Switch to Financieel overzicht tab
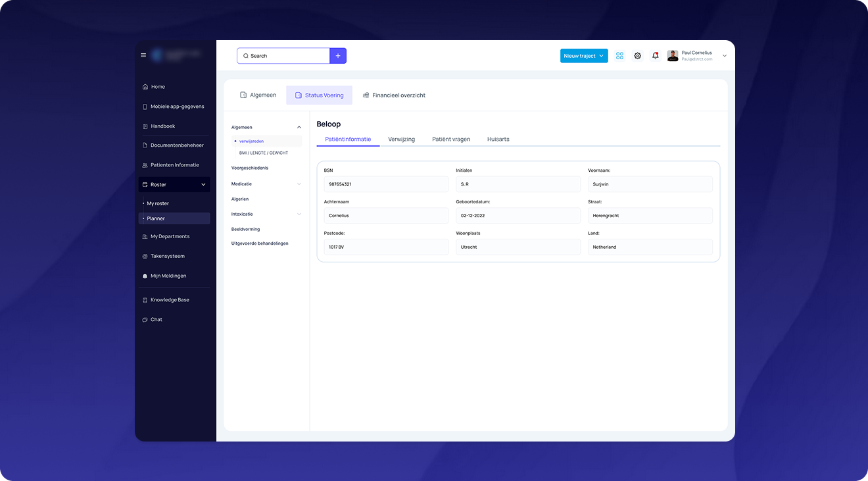868x481 pixels. [x=394, y=95]
